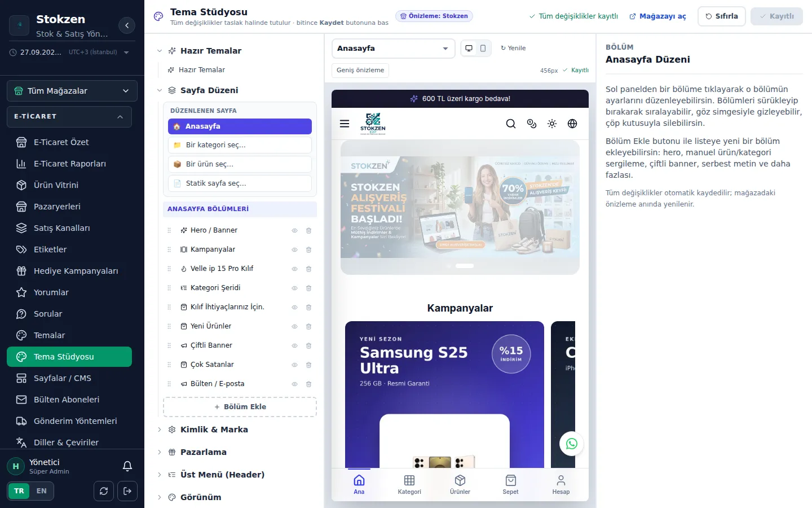Expand the Pazarlama section

(203, 452)
